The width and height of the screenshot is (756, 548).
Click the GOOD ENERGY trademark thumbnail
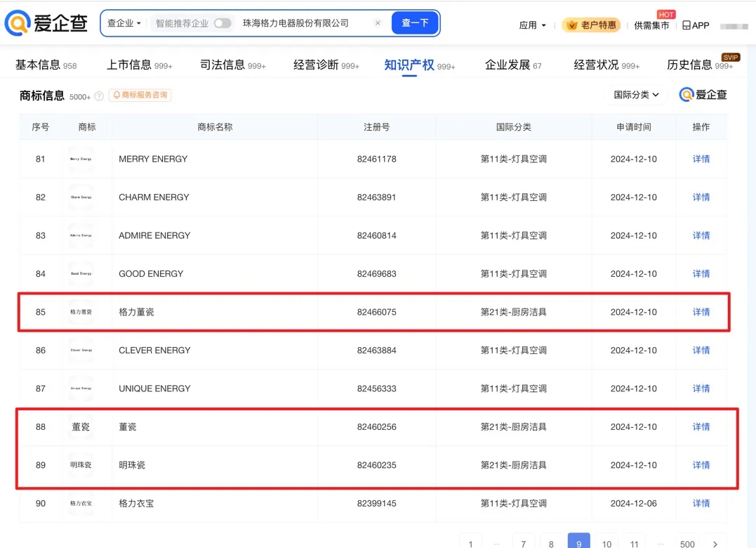coord(81,273)
